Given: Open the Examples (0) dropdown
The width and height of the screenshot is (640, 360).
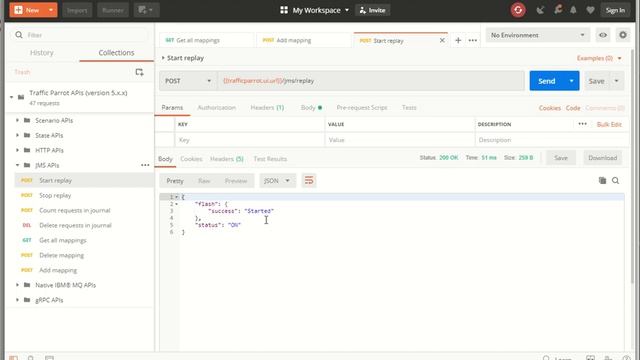Looking at the screenshot, I should click(599, 58).
